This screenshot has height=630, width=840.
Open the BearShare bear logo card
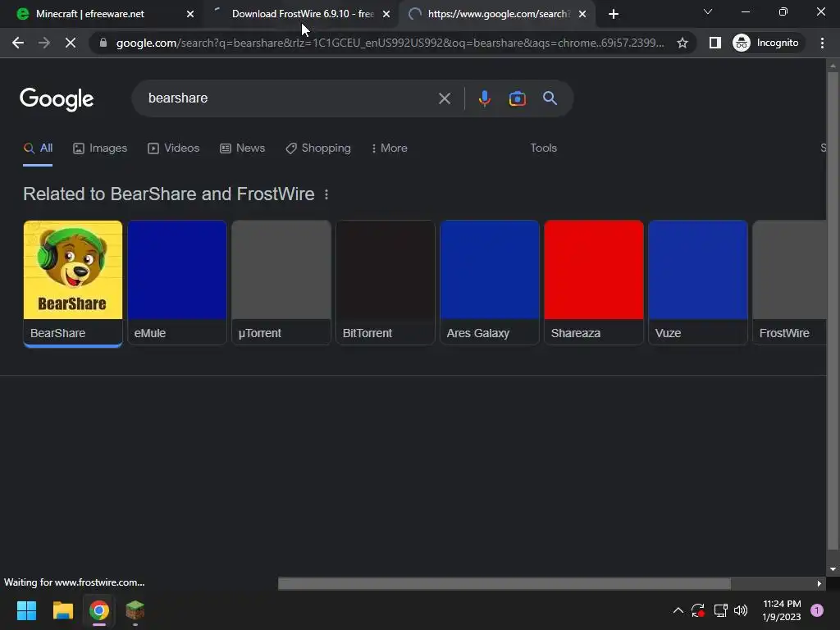pos(73,283)
